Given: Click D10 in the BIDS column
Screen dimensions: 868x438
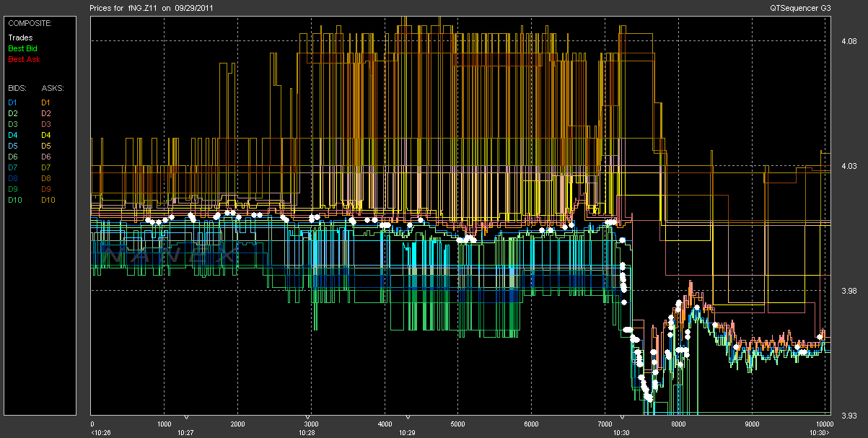Looking at the screenshot, I should coord(14,200).
